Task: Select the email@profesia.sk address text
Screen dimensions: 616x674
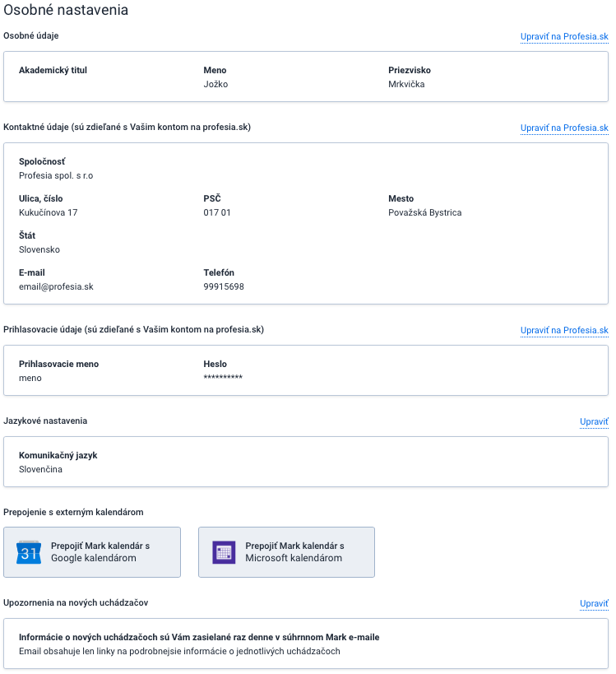Action: [x=56, y=286]
